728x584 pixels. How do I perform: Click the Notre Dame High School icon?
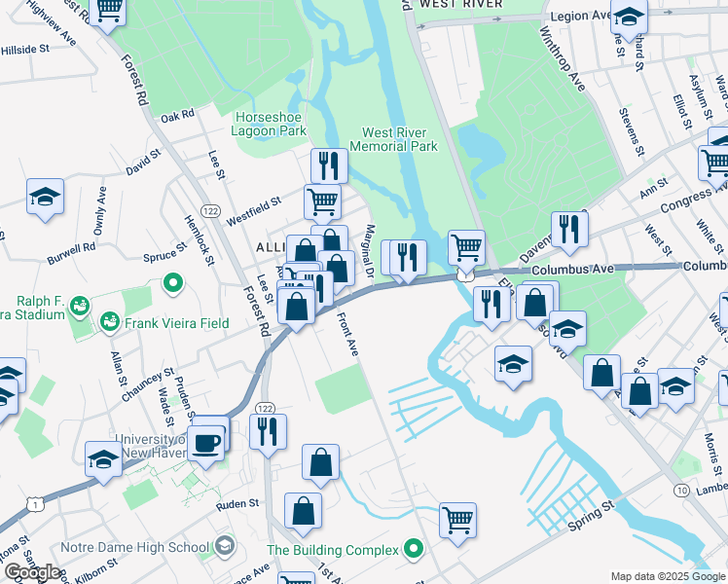[x=225, y=545]
